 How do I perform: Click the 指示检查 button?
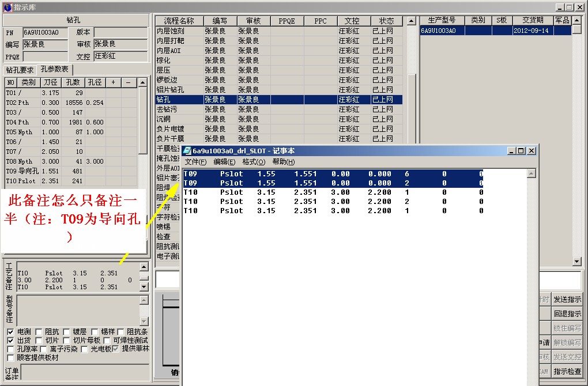tap(567, 372)
